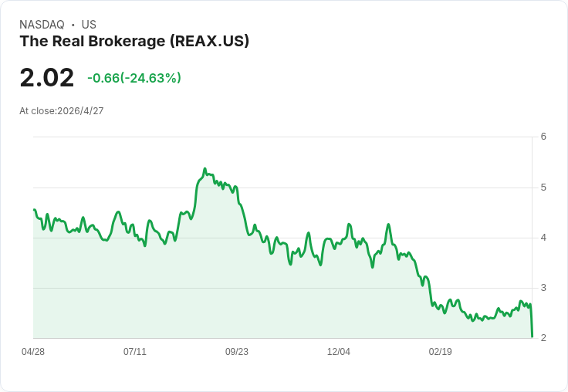The height and width of the screenshot is (392, 568).
Task: Click the 12/04 date axis label
Action: [339, 352]
